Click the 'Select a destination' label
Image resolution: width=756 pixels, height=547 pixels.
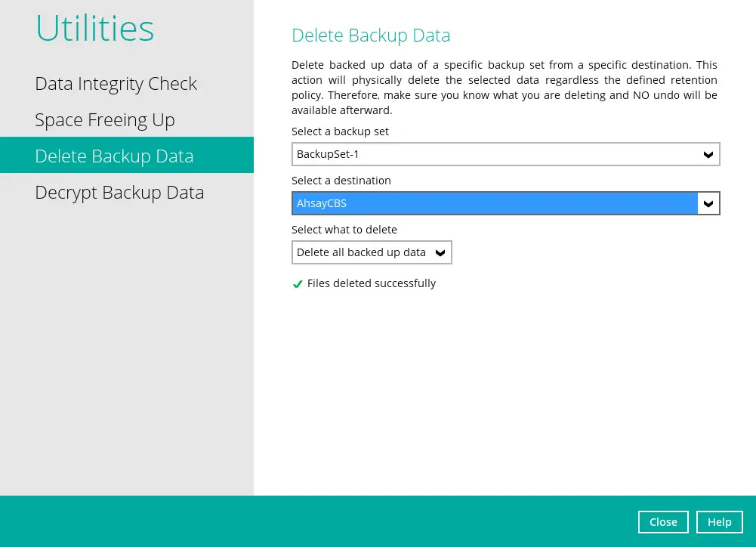coord(341,181)
